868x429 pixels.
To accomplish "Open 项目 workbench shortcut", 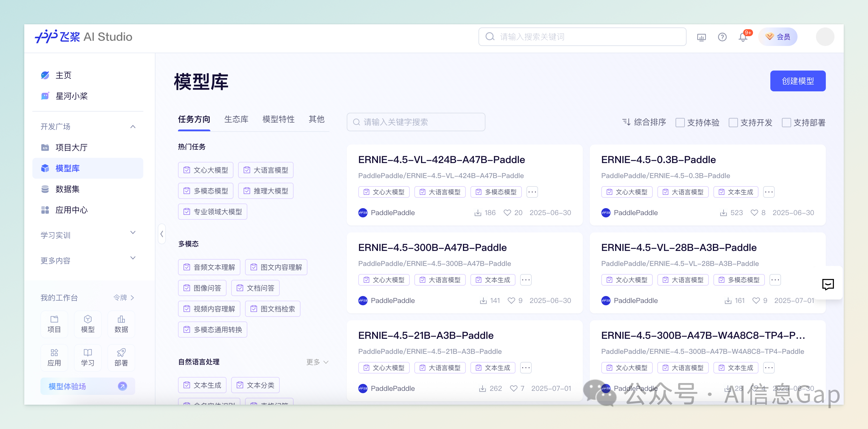I will 54,324.
